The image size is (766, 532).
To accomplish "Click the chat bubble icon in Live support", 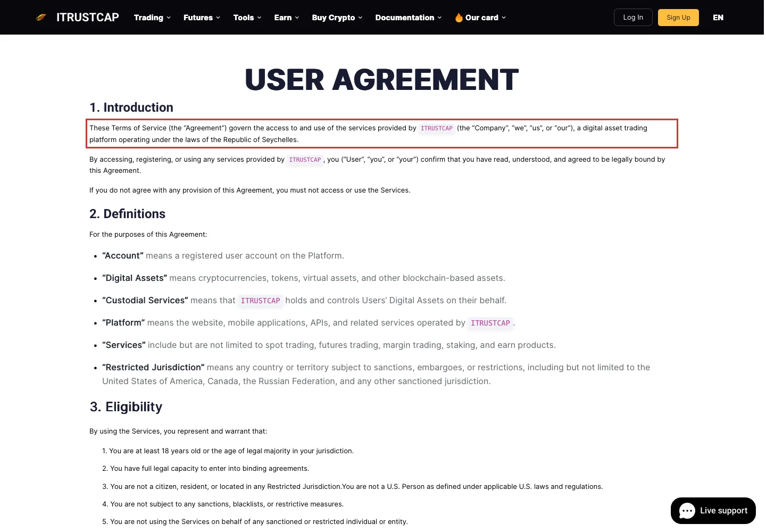I will 687,511.
